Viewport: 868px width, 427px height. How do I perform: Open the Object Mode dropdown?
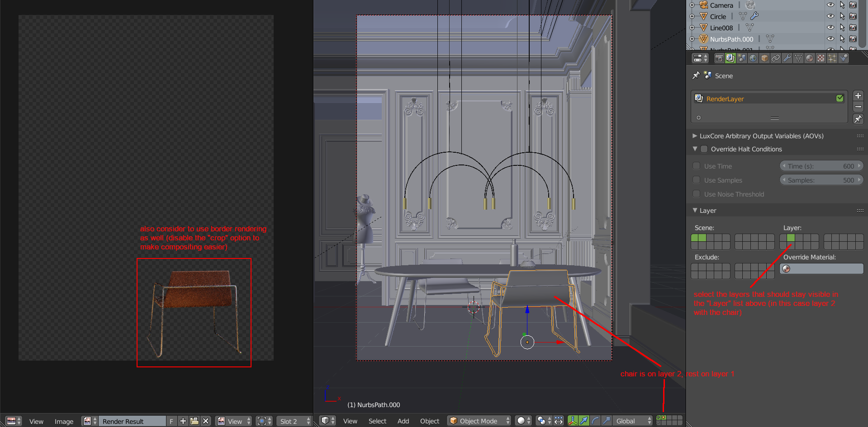479,421
